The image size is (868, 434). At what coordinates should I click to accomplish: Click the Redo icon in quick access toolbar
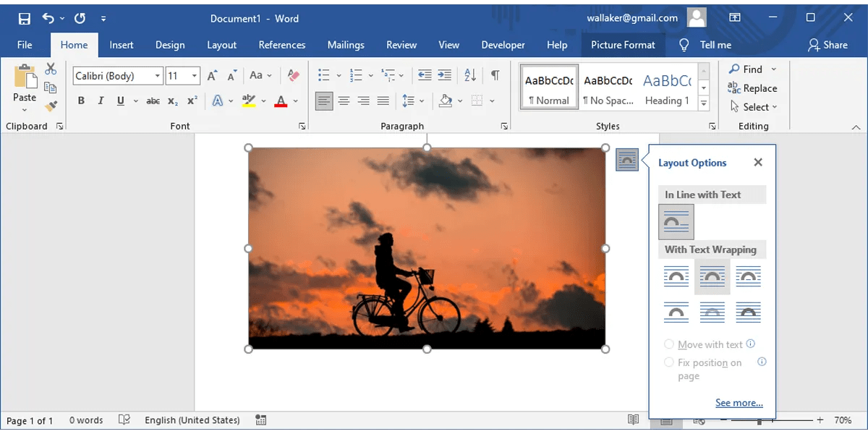click(80, 18)
